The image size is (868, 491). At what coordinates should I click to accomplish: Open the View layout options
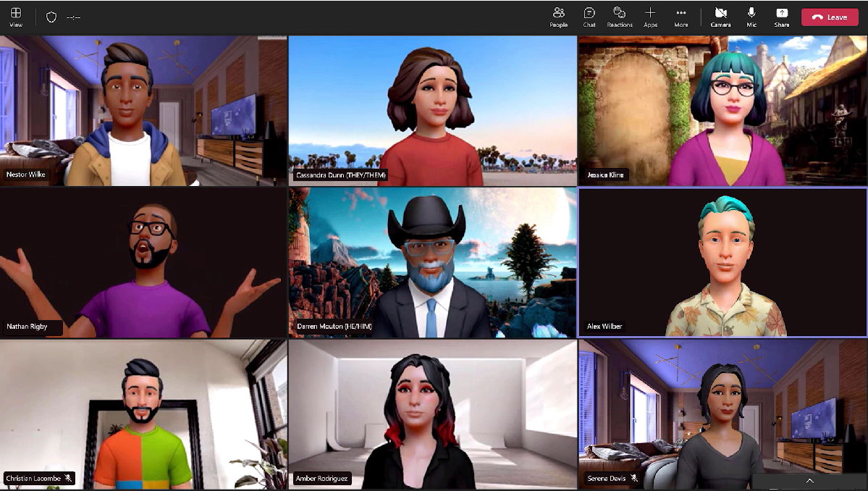coord(16,17)
